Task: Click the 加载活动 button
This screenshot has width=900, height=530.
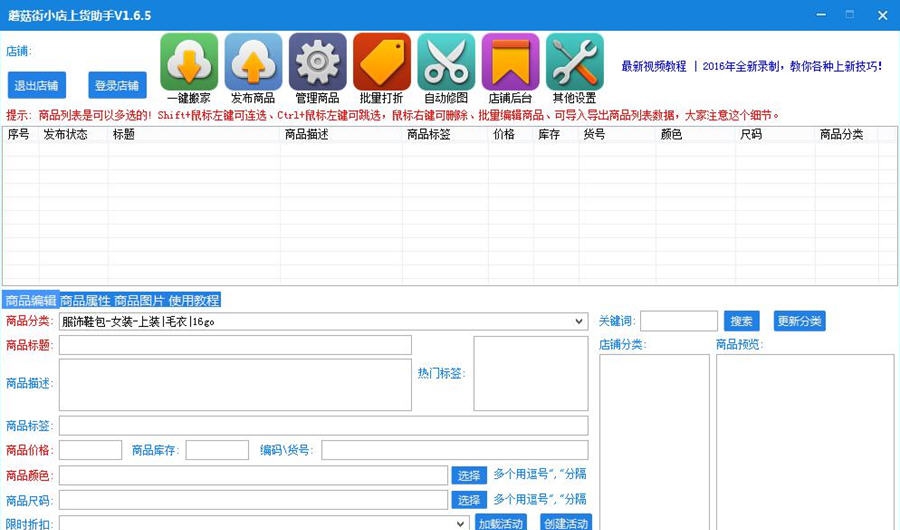Action: click(x=501, y=523)
